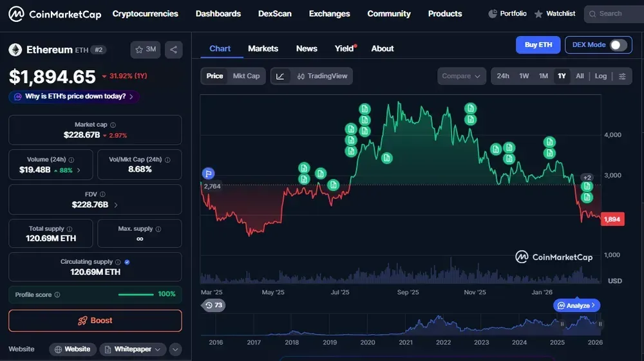Viewport: 644px width, 361px height.
Task: Open Dashboards nav menu
Action: pyautogui.click(x=218, y=14)
